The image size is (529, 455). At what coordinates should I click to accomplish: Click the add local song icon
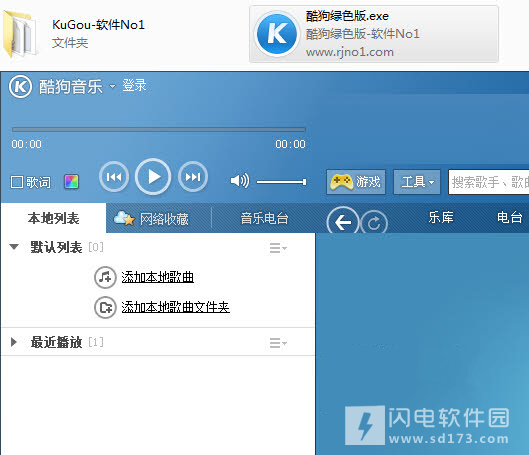click(105, 277)
